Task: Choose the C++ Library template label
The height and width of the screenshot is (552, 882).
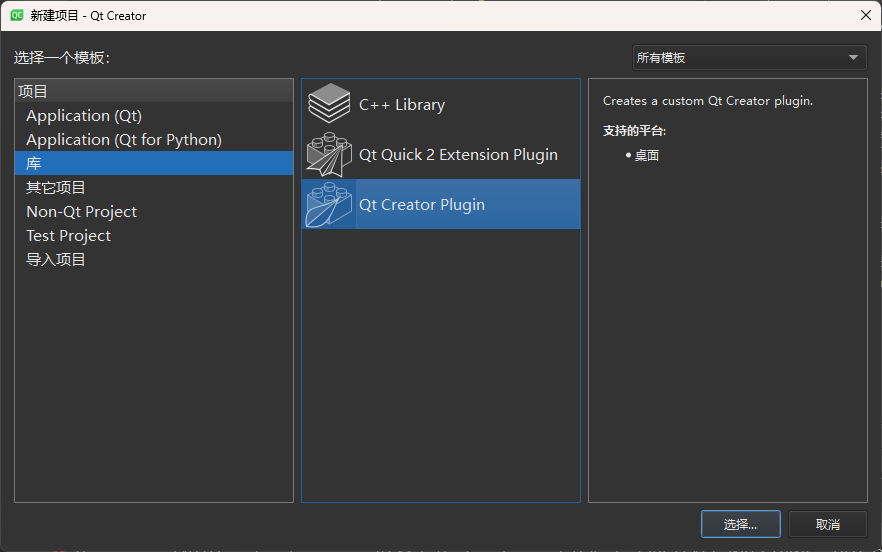Action: coord(402,105)
